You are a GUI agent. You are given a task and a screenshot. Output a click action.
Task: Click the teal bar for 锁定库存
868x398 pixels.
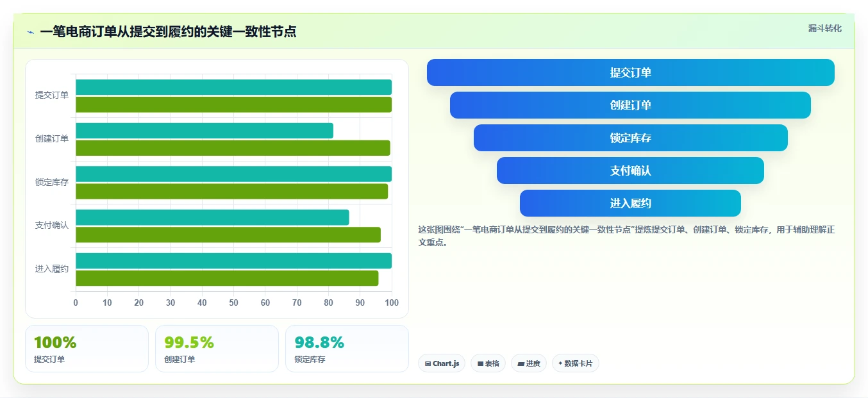coord(233,174)
